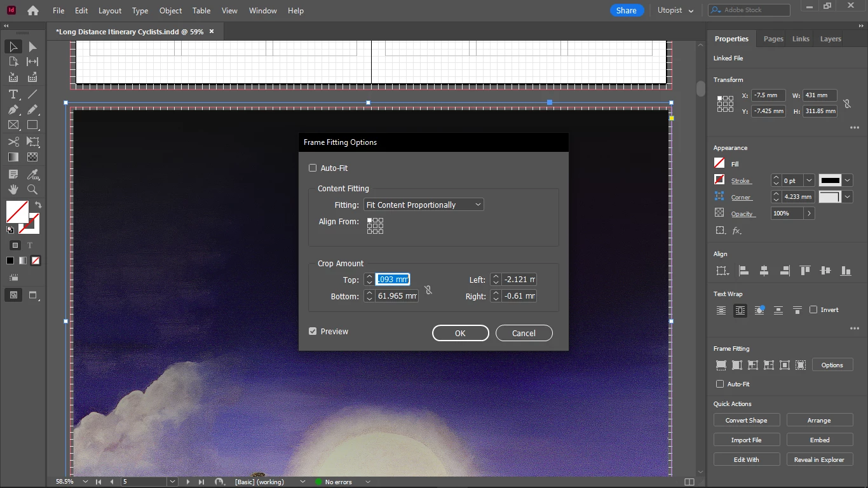868x488 pixels.
Task: Open the Utopist workspace switcher
Action: coord(676,10)
